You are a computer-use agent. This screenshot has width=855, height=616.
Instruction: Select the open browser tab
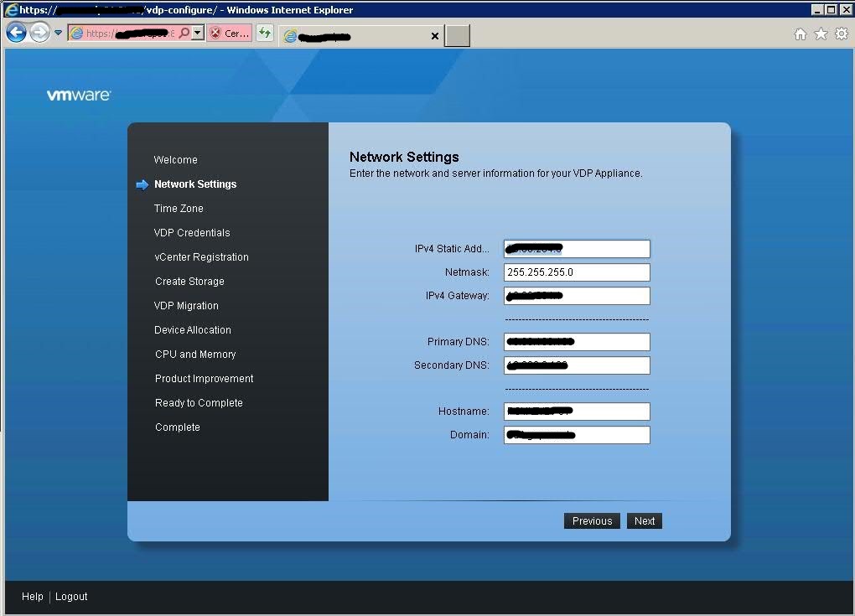[x=361, y=36]
